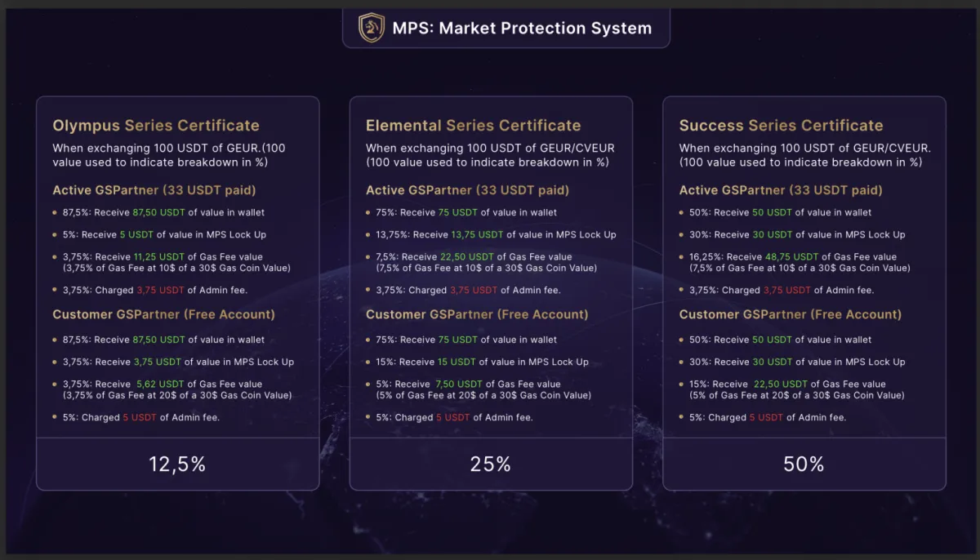Select the Elemental Series Certificate heading

pos(474,126)
